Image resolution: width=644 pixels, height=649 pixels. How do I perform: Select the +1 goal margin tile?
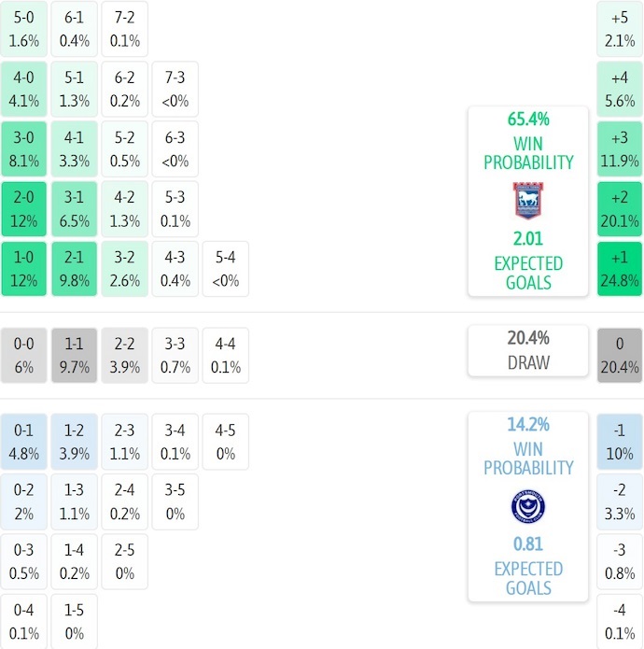coord(620,269)
